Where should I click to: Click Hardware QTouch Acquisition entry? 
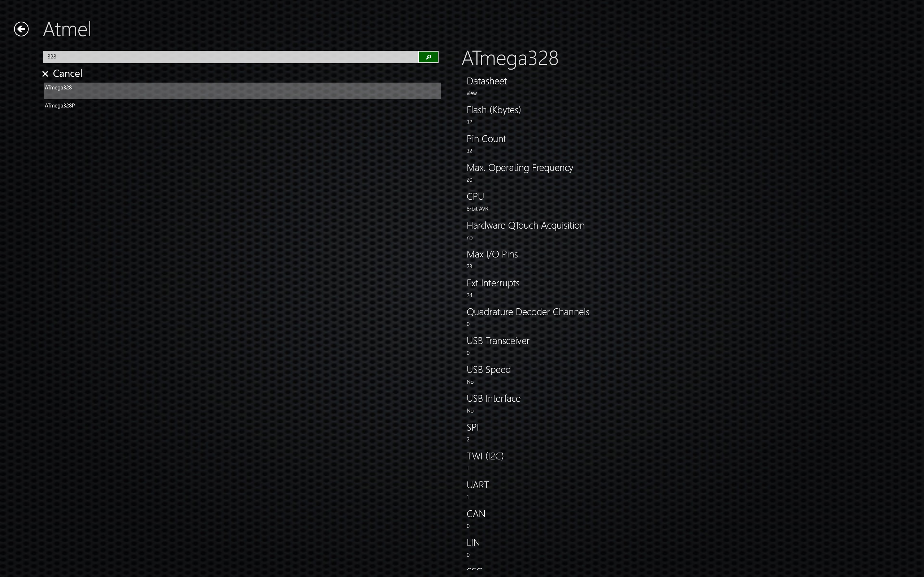tap(526, 225)
